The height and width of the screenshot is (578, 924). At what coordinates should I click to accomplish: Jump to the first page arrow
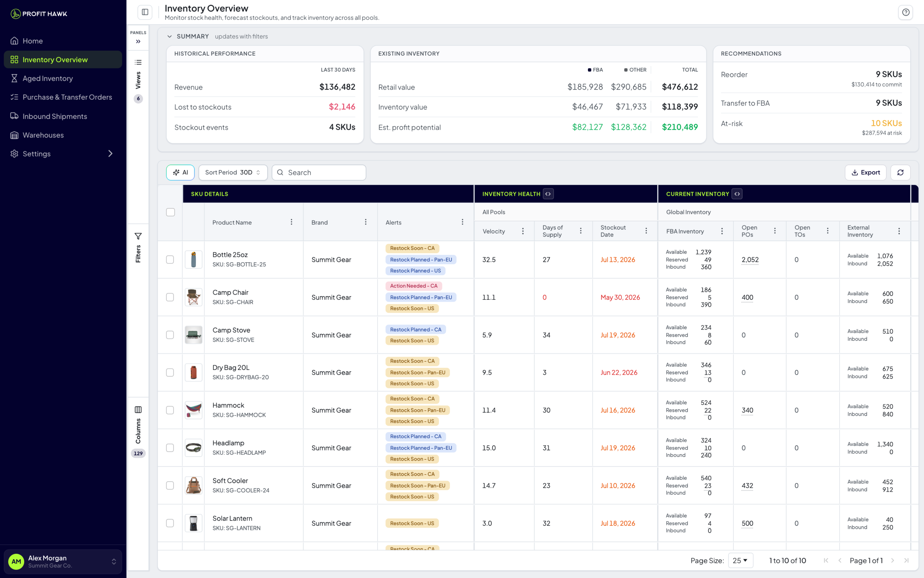coord(826,560)
